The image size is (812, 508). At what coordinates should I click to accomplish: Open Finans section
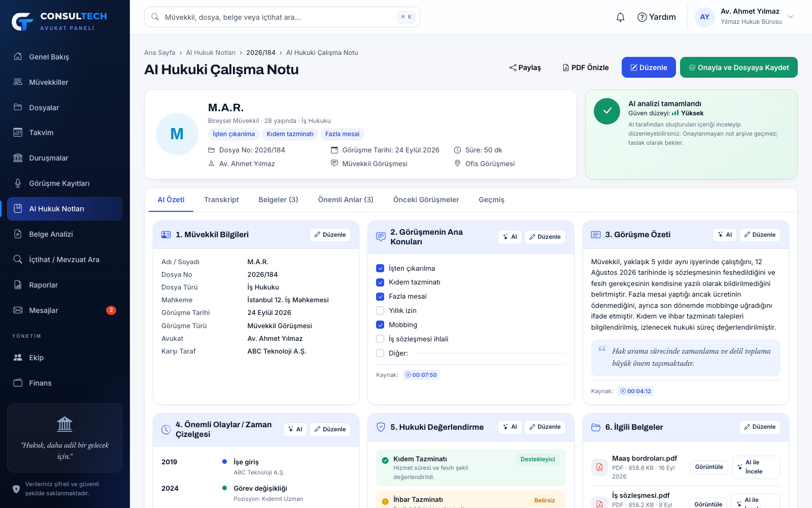[64, 383]
